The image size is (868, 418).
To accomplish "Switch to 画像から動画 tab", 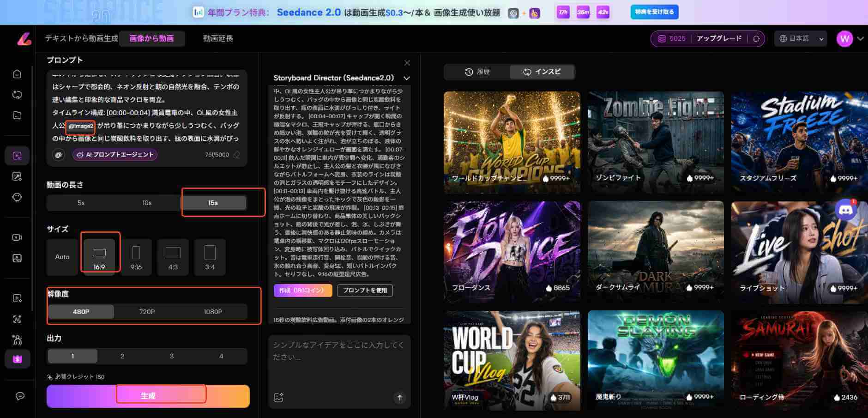I will click(x=151, y=39).
